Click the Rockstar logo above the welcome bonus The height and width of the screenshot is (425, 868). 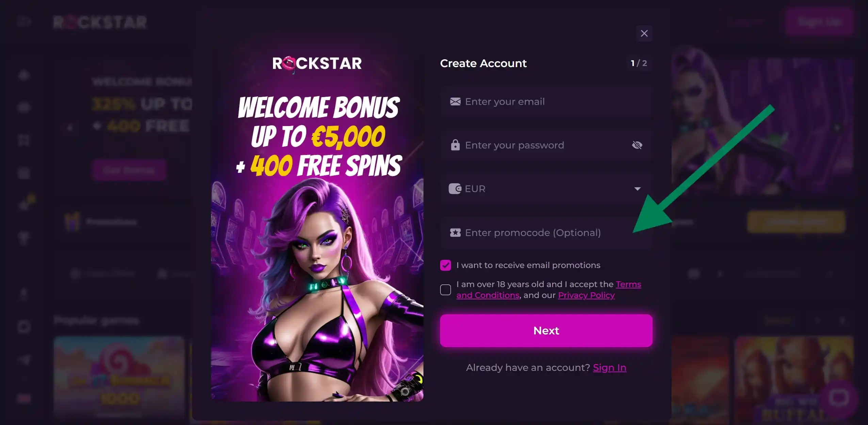pyautogui.click(x=317, y=64)
